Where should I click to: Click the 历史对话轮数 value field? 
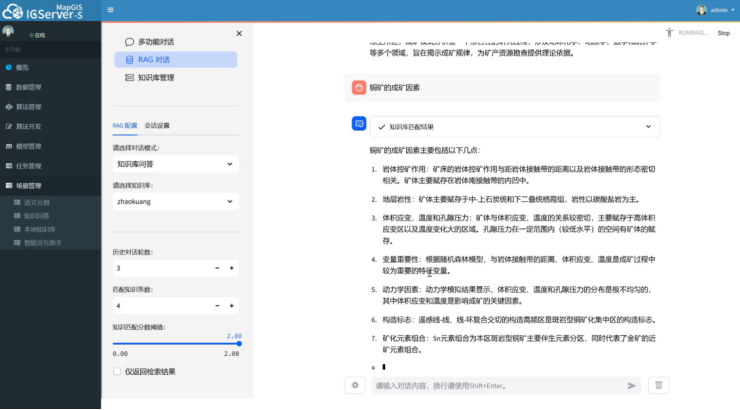point(161,268)
